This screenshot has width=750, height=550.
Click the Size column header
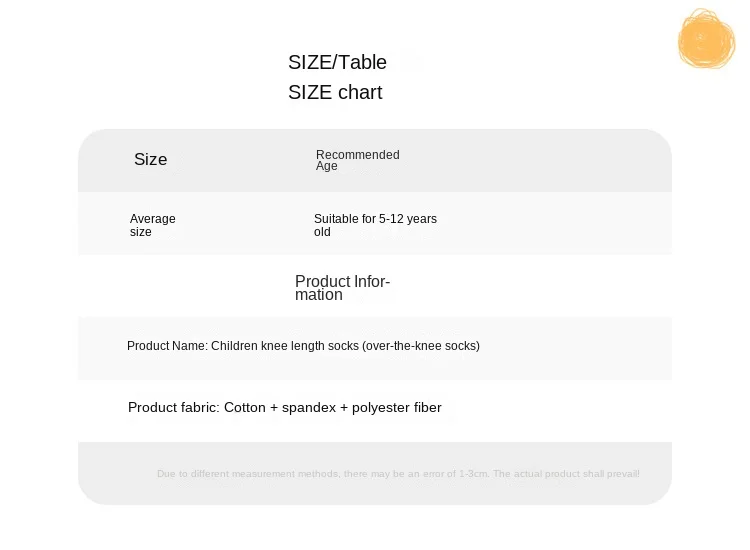(x=151, y=159)
